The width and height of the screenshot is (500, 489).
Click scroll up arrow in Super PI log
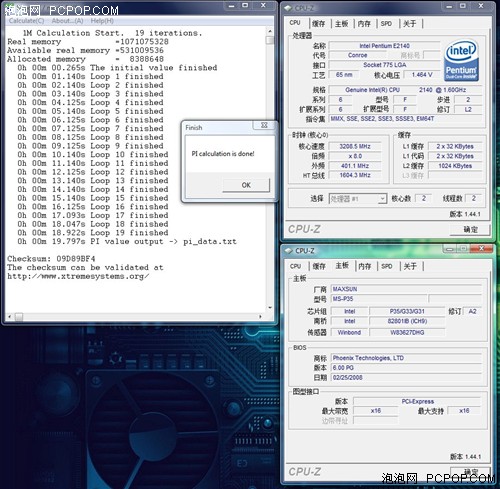tap(270, 31)
